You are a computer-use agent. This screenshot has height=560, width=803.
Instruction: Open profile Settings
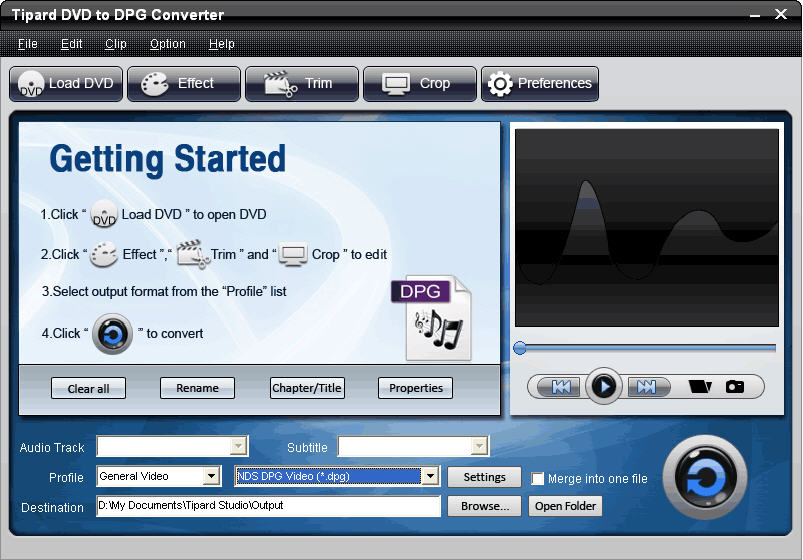coord(484,477)
